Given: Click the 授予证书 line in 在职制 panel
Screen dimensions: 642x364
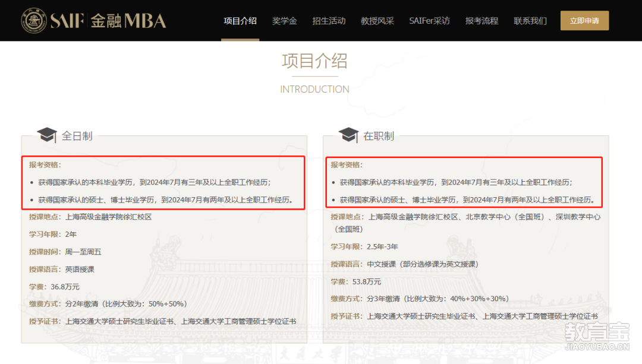Looking at the screenshot, I should coord(464,316).
